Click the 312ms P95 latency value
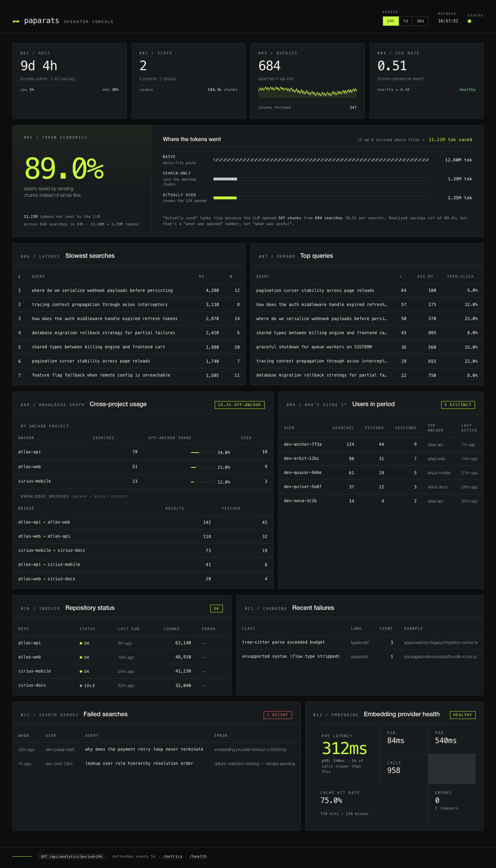496x868 pixels. tap(344, 748)
